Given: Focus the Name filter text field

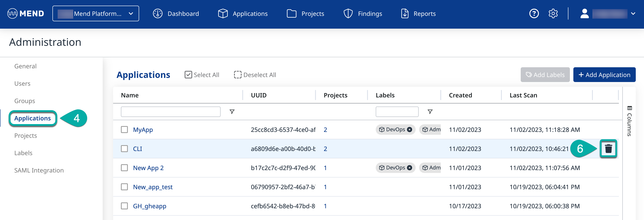Looking at the screenshot, I should point(171,112).
